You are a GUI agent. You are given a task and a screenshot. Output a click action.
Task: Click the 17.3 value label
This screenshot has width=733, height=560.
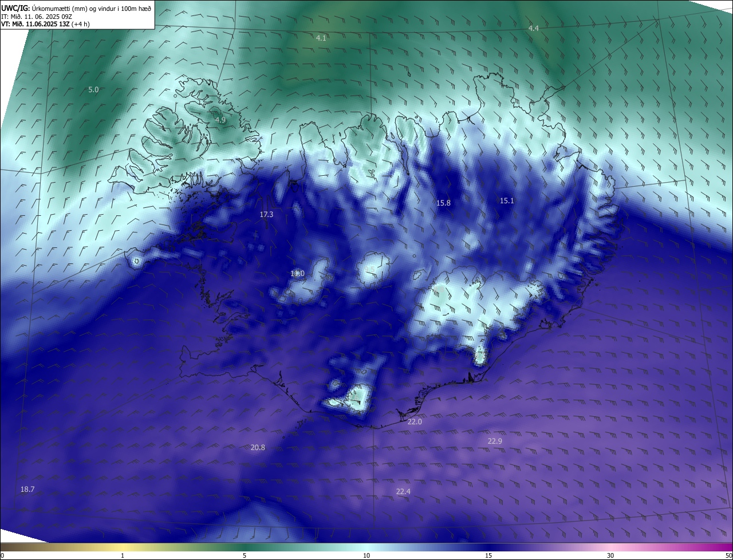266,215
